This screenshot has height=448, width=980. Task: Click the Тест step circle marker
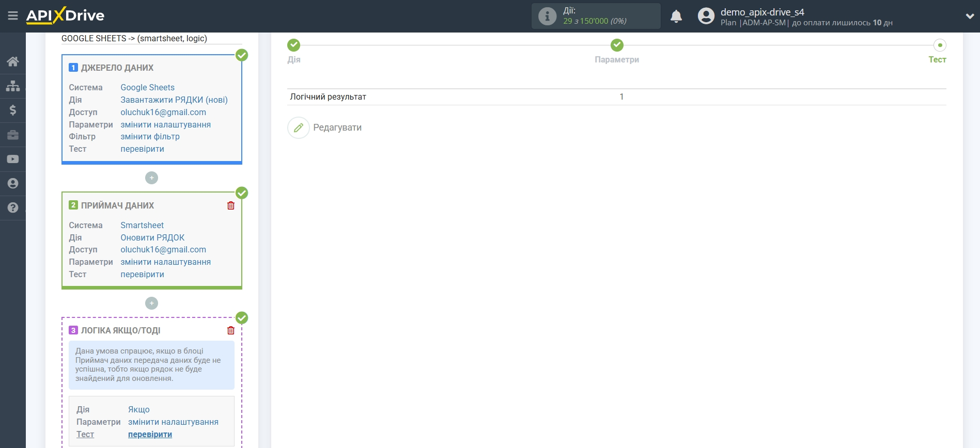click(940, 45)
